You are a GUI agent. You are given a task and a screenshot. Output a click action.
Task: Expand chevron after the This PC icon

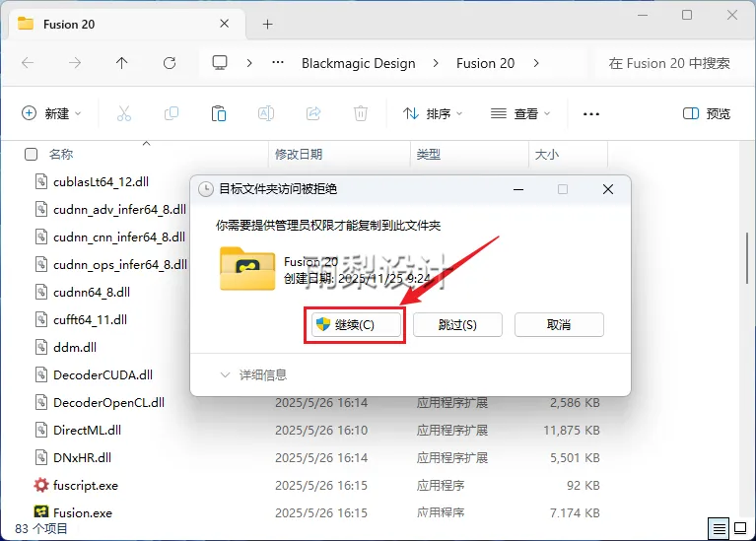(x=249, y=63)
